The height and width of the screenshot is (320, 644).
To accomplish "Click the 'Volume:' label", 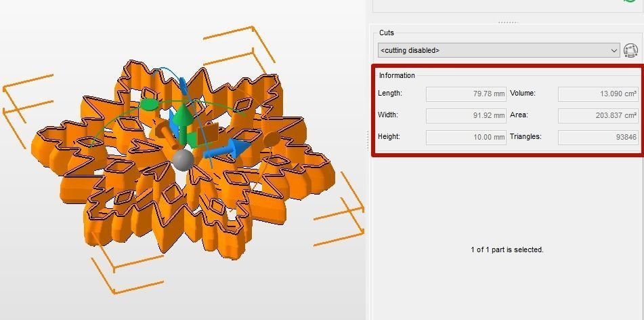I will [x=523, y=94].
